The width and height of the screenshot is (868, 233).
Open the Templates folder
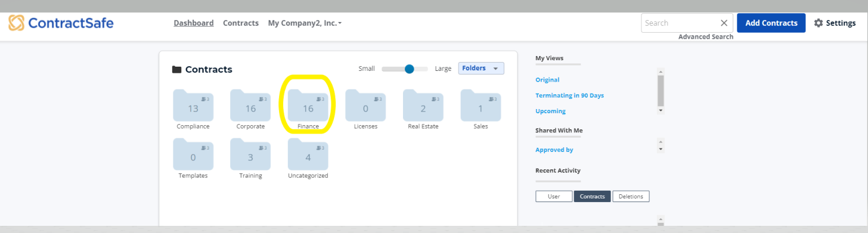(193, 154)
